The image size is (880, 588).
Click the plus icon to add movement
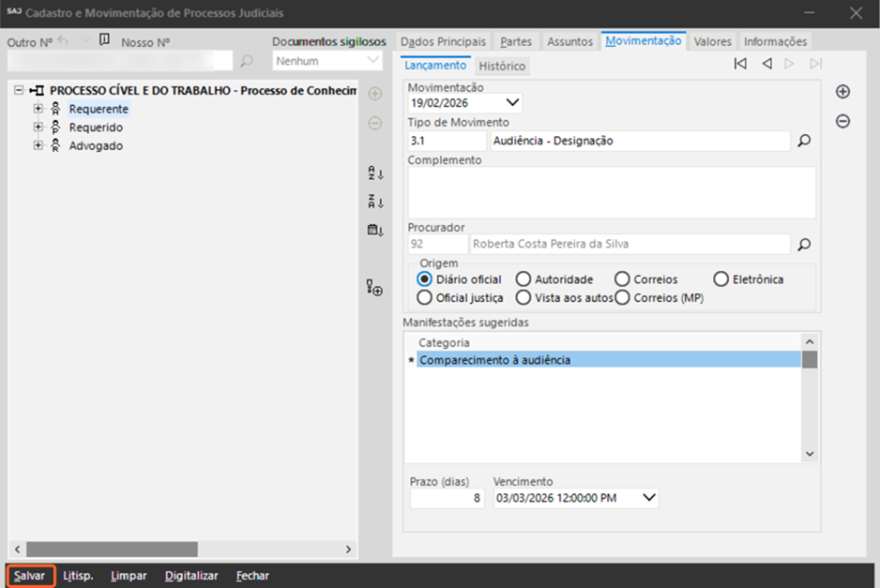click(x=842, y=92)
